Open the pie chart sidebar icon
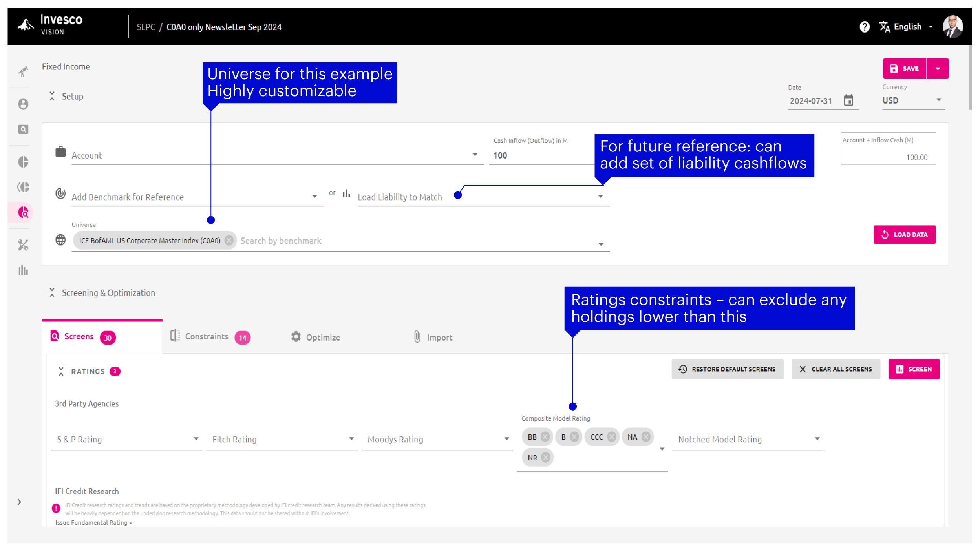 pos(23,162)
